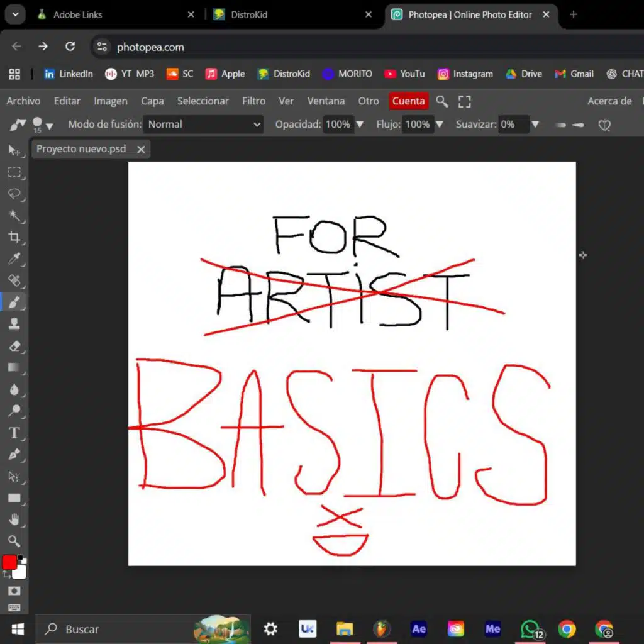This screenshot has width=644, height=644.
Task: Click the red Cuenta button
Action: (408, 101)
